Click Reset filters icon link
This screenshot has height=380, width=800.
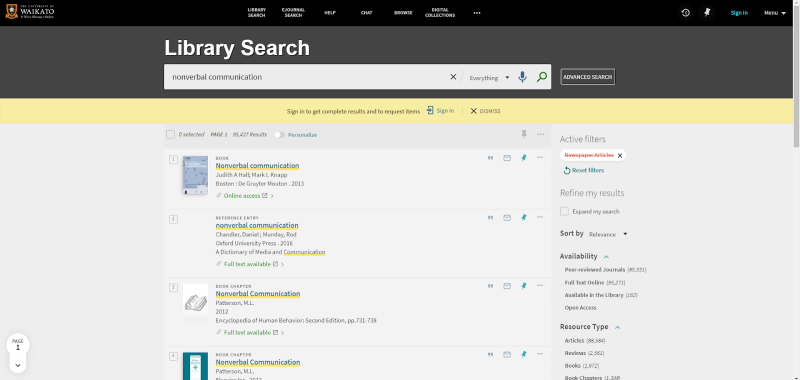[x=584, y=170]
